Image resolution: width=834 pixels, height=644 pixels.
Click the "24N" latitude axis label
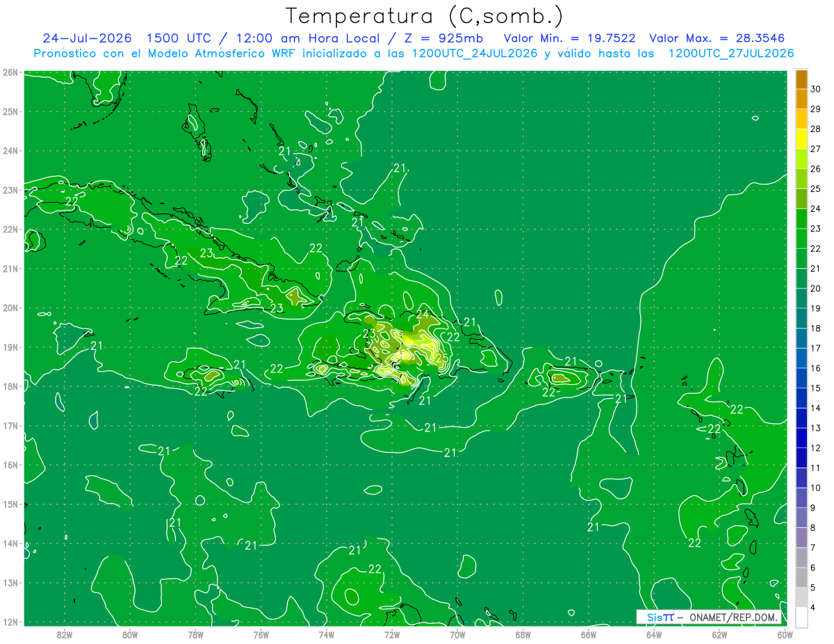click(x=10, y=151)
